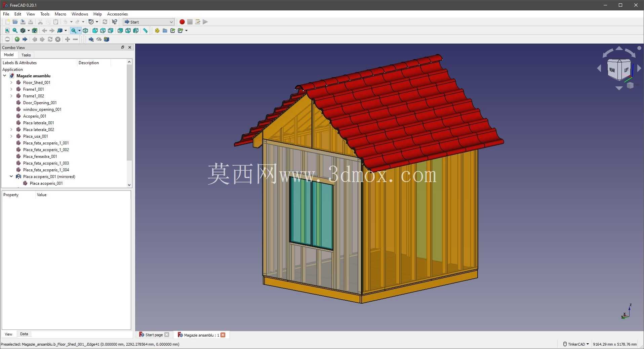Click the Cut scissors icon

(x=40, y=22)
